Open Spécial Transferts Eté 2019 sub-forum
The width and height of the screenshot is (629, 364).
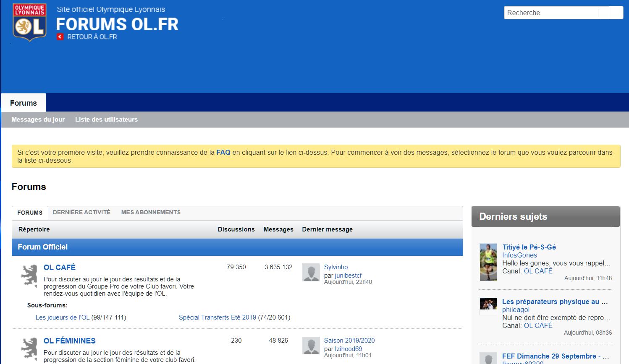[217, 317]
